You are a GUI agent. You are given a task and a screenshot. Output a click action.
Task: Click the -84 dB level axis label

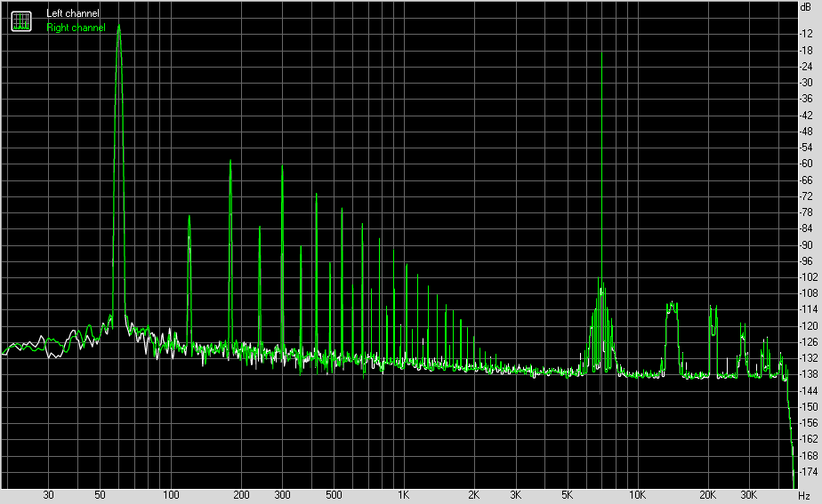(806, 229)
